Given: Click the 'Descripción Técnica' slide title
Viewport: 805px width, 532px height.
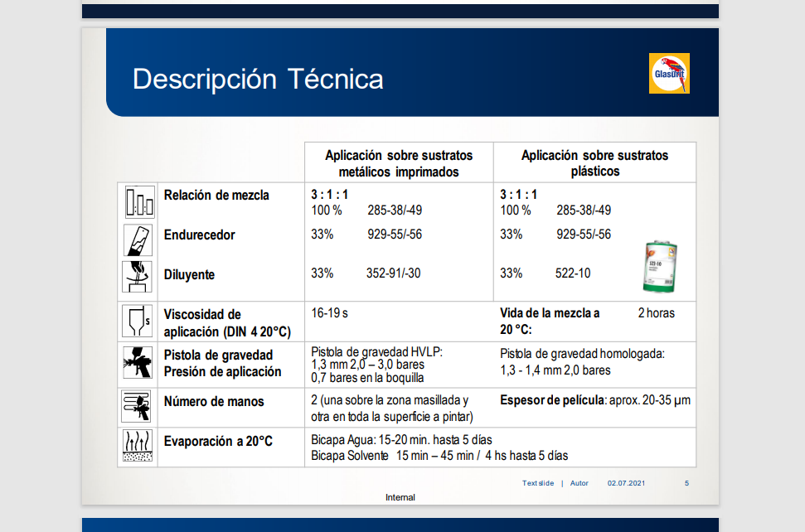Looking at the screenshot, I should click(x=258, y=80).
